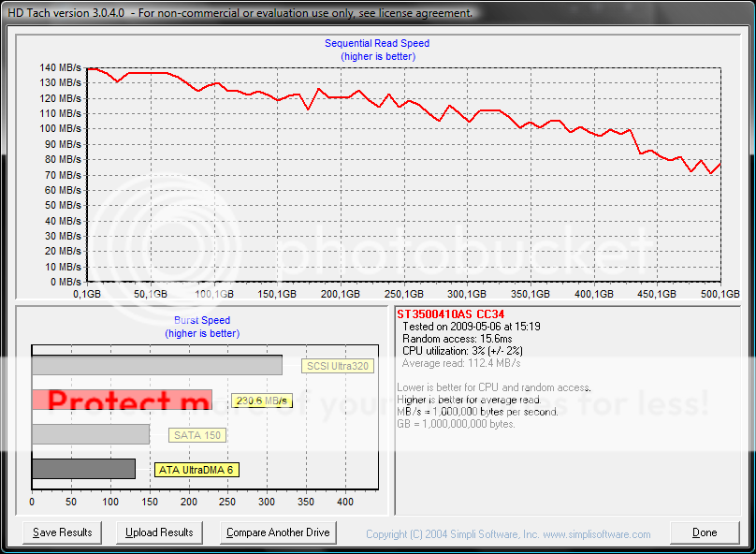Click the SATA 150 gray bar
The height and width of the screenshot is (554, 756).
91,434
